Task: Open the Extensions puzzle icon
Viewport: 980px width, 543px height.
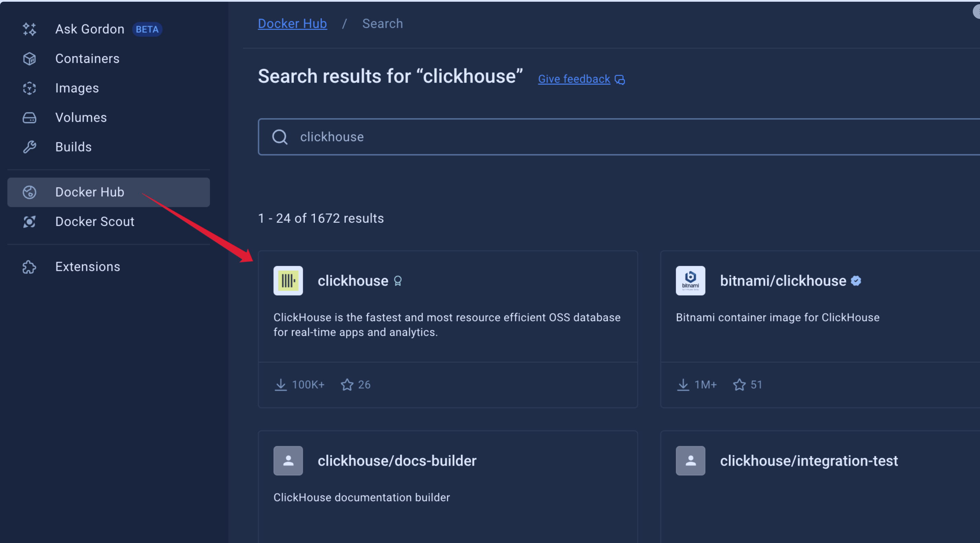Action: coord(29,267)
